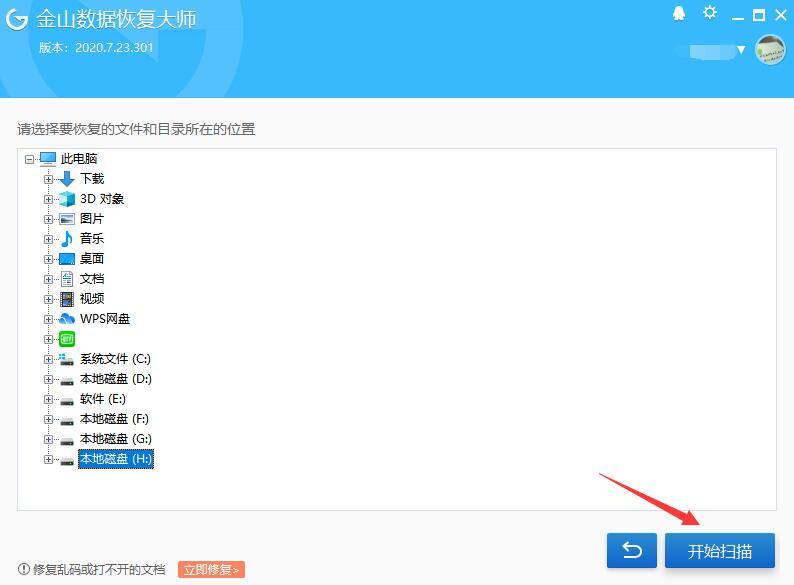Click the notification bell icon

(679, 14)
